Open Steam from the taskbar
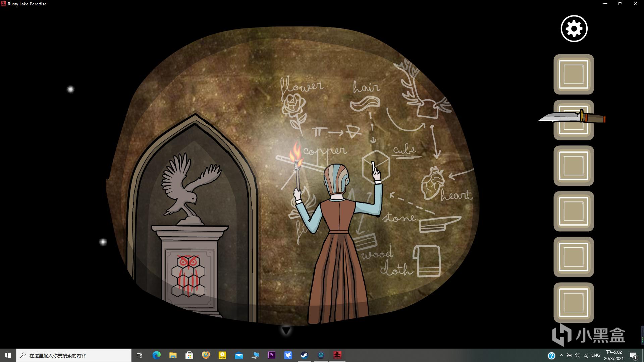The width and height of the screenshot is (644, 362). coord(305,355)
